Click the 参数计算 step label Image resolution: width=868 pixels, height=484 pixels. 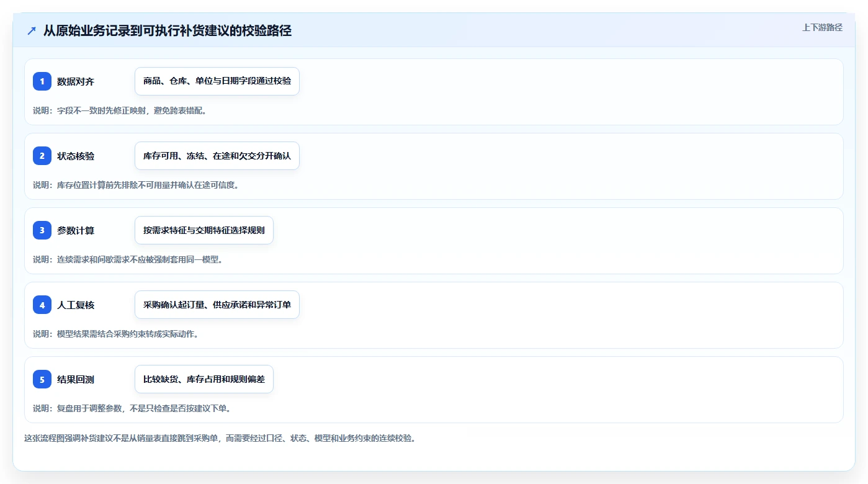[76, 230]
